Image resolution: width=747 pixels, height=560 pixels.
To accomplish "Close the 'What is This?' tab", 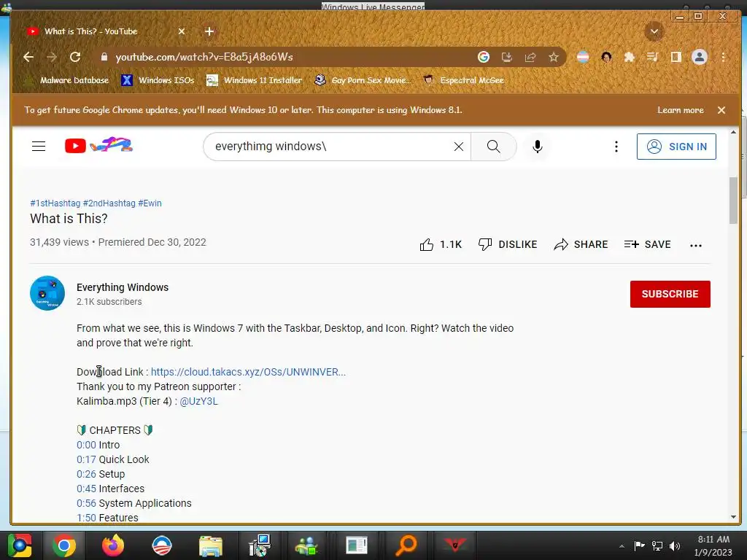I will [x=182, y=31].
